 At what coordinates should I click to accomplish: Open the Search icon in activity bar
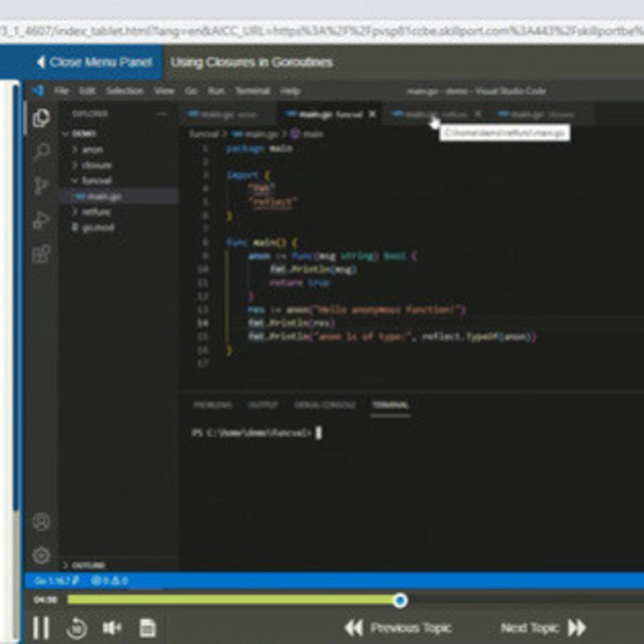coord(41,151)
